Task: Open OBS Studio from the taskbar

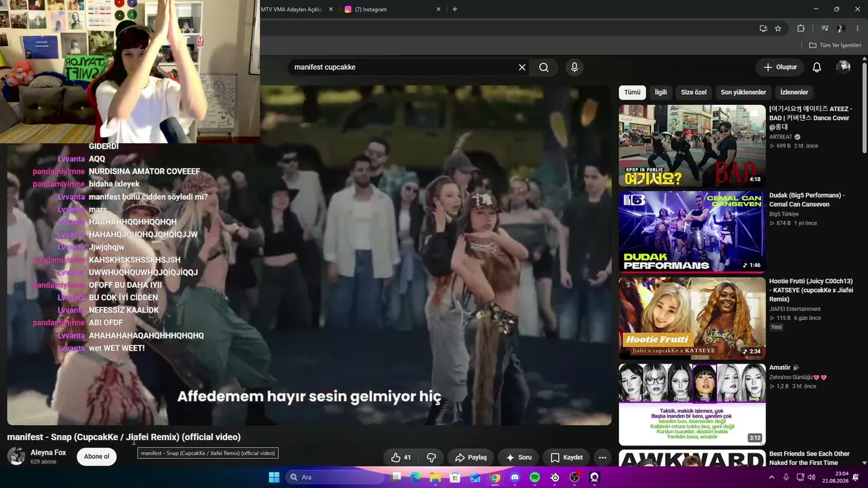Action: tap(574, 477)
